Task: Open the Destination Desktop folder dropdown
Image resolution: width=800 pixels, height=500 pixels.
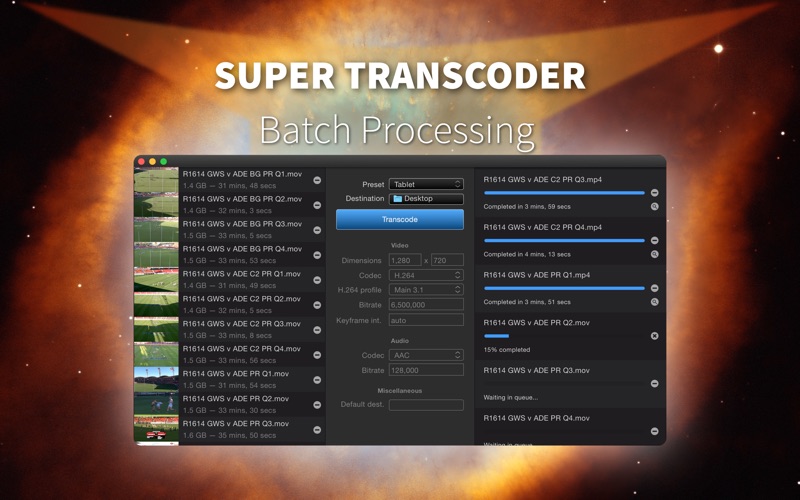Action: click(x=426, y=198)
